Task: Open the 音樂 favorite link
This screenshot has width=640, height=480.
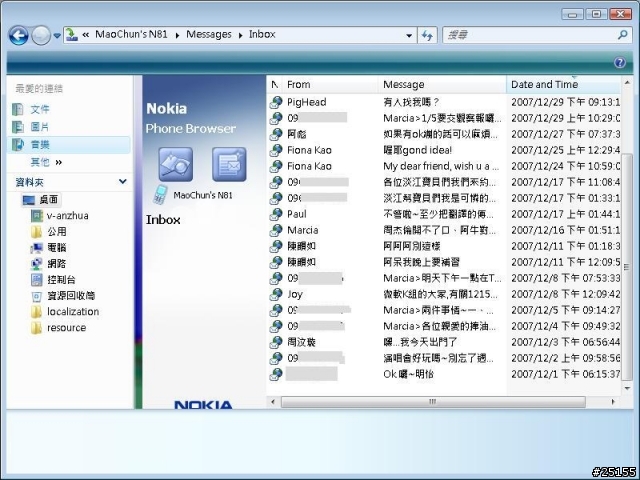Action: [40, 144]
